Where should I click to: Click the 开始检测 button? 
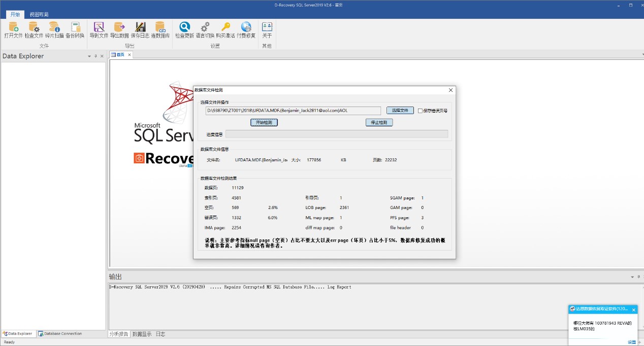click(264, 122)
